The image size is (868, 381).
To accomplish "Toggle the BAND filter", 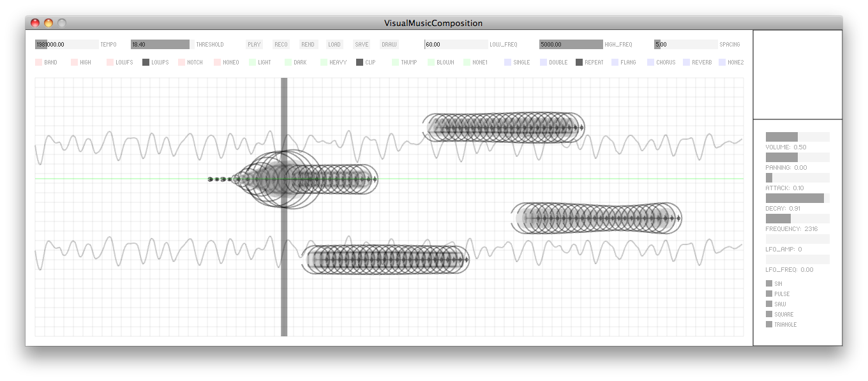I will [x=38, y=62].
